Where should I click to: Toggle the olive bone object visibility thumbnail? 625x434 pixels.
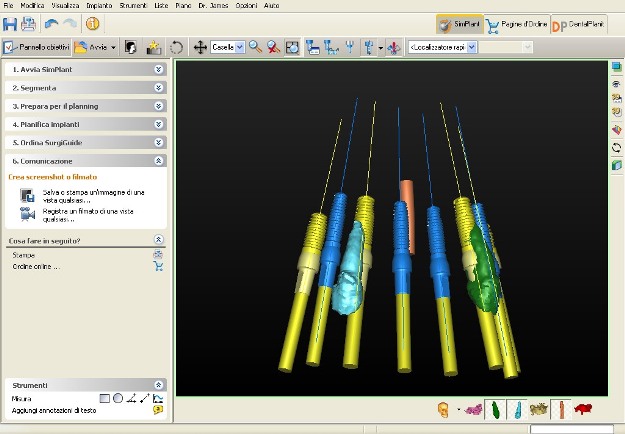(539, 409)
